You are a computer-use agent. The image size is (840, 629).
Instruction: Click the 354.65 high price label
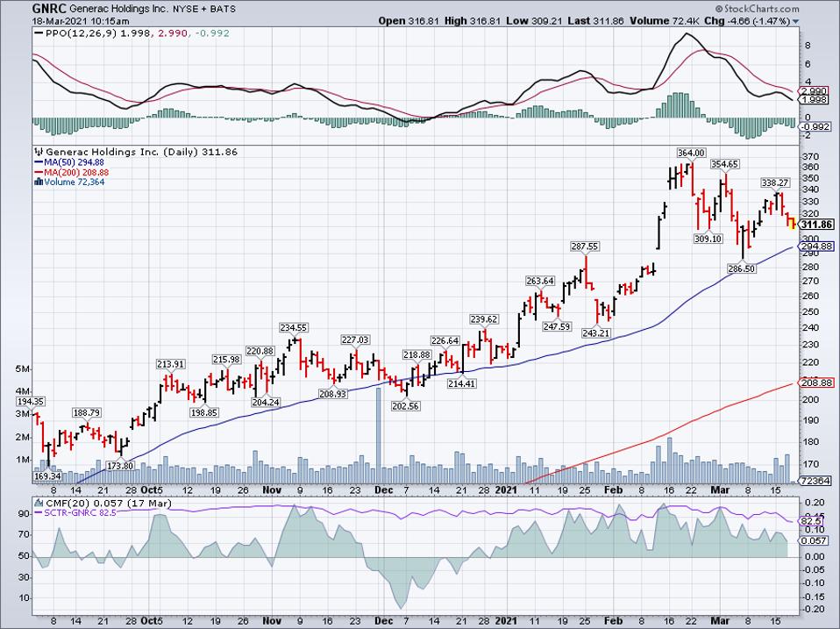[x=725, y=163]
